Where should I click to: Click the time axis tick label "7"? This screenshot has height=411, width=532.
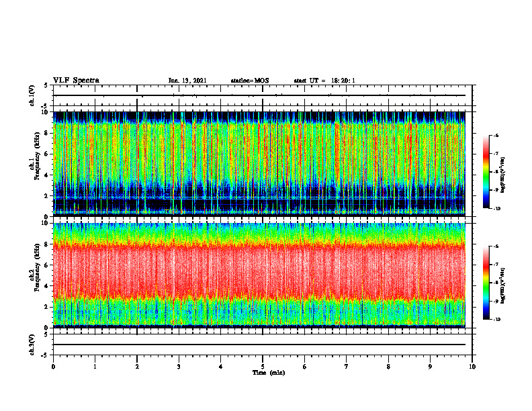[347, 367]
